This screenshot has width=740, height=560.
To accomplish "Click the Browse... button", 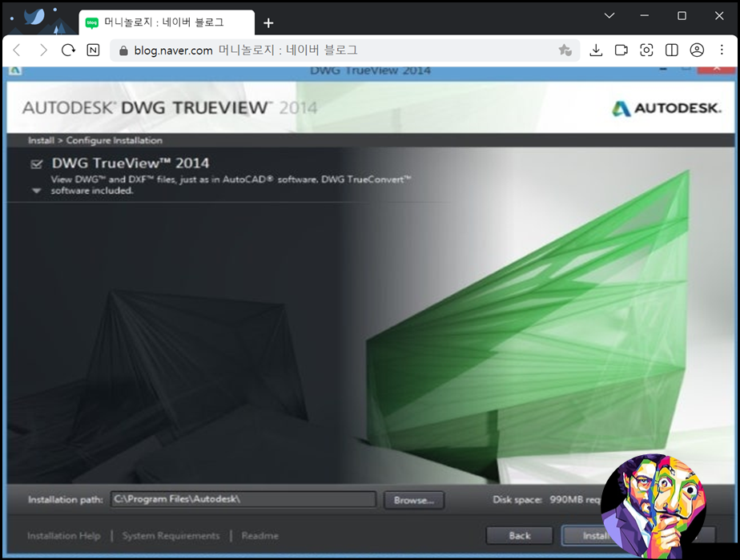I will (414, 500).
